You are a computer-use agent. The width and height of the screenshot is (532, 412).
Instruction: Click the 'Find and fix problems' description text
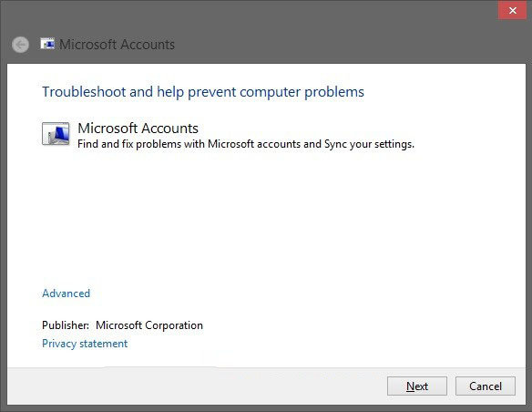[x=246, y=144]
